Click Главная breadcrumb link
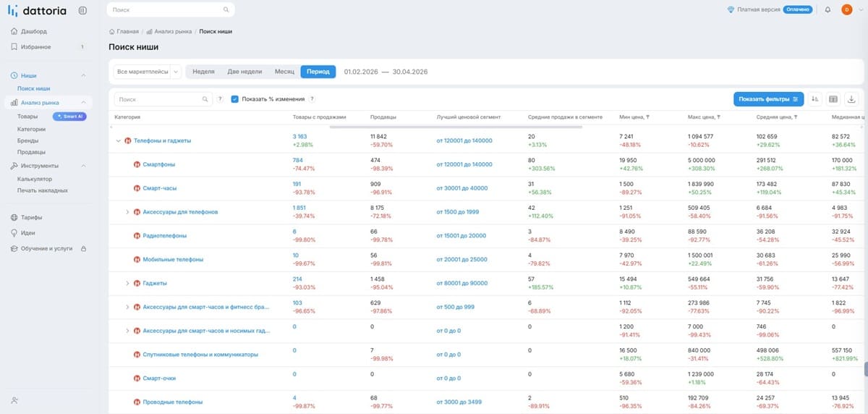 pos(128,32)
